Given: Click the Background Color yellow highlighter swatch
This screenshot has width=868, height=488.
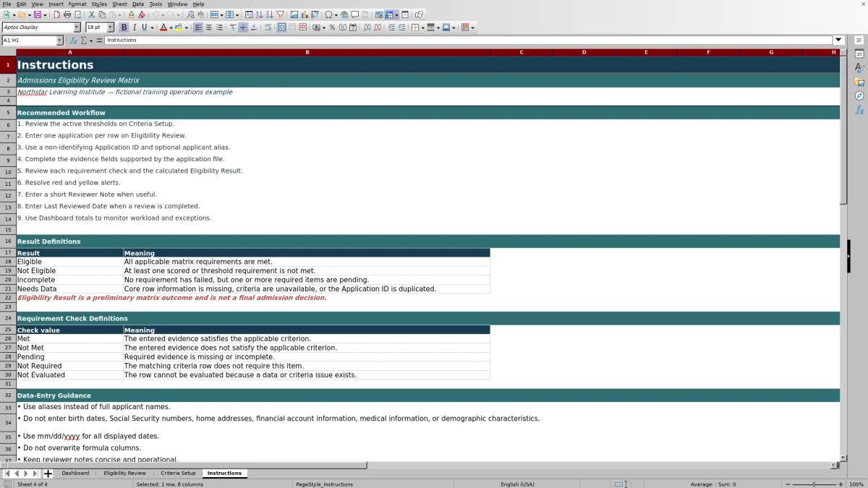Looking at the screenshot, I should point(179,27).
